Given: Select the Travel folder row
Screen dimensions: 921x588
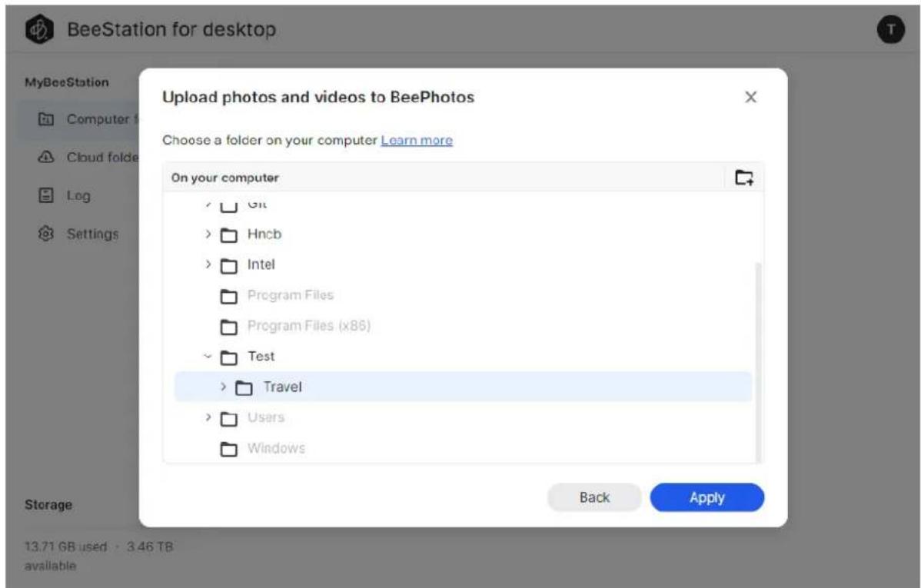Looking at the screenshot, I should 463,387.
